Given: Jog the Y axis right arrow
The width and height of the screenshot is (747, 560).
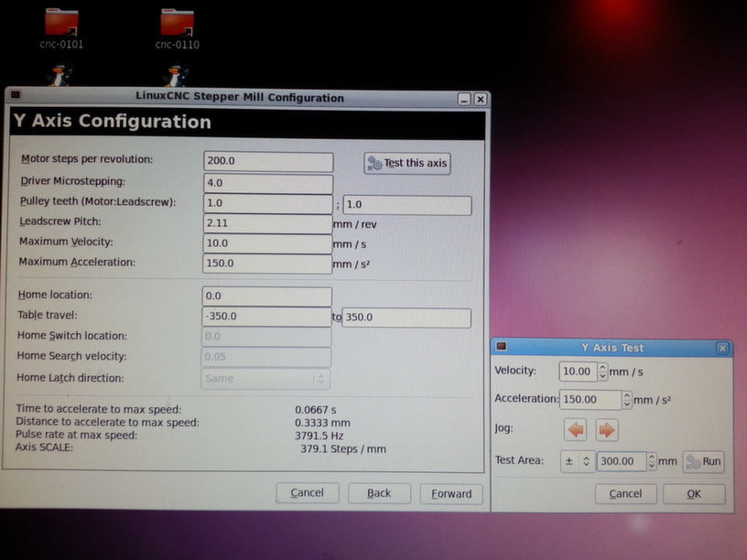Looking at the screenshot, I should tap(606, 430).
